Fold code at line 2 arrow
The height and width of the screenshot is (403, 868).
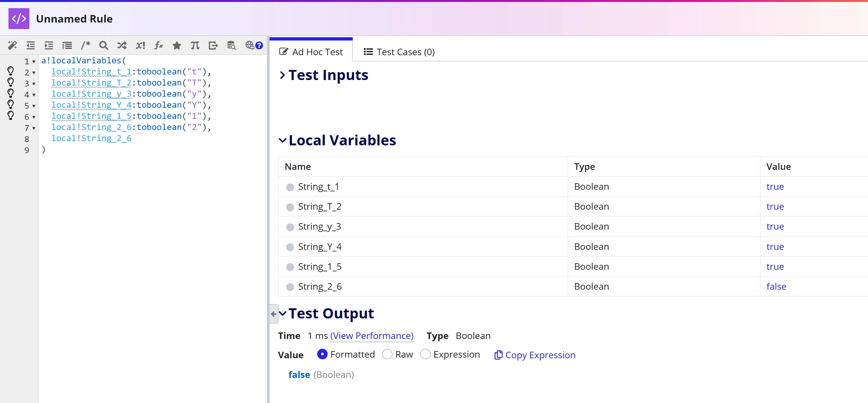(34, 73)
